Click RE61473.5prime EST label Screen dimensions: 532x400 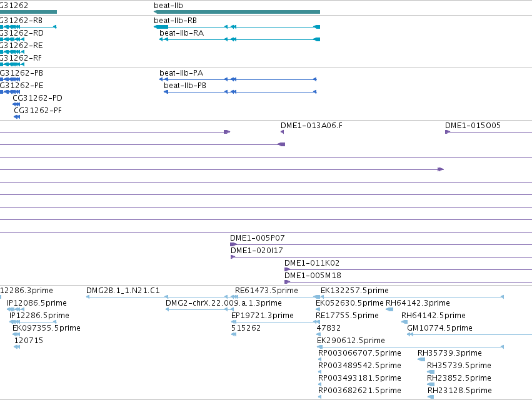click(x=266, y=291)
